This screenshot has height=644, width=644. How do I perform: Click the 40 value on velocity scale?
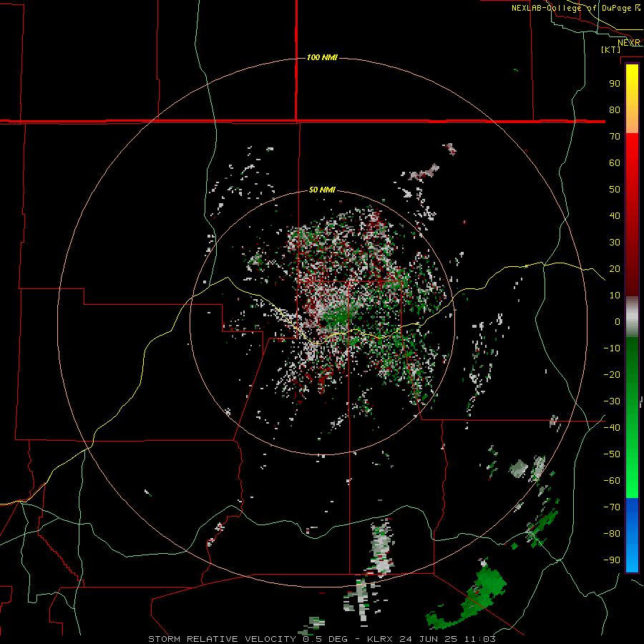tap(615, 216)
